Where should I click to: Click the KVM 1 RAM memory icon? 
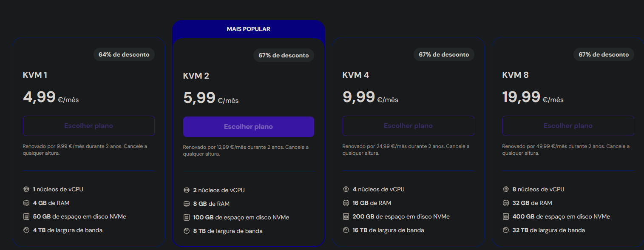pyautogui.click(x=26, y=203)
